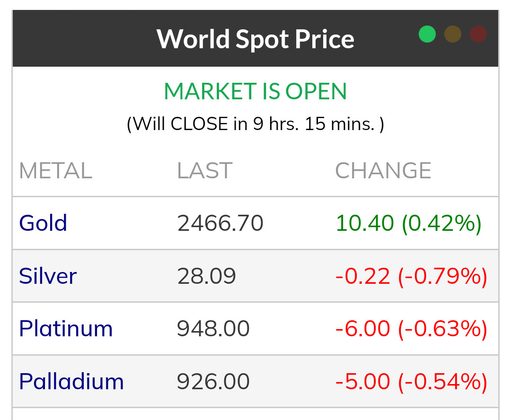Image resolution: width=511 pixels, height=420 pixels.
Task: Click the red status dot
Action: click(x=478, y=34)
